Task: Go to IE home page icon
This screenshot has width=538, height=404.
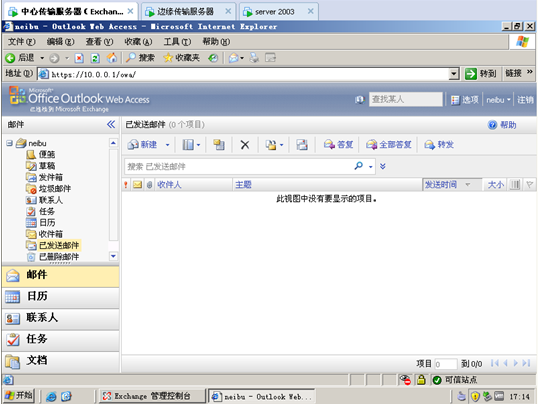Action: [x=112, y=58]
